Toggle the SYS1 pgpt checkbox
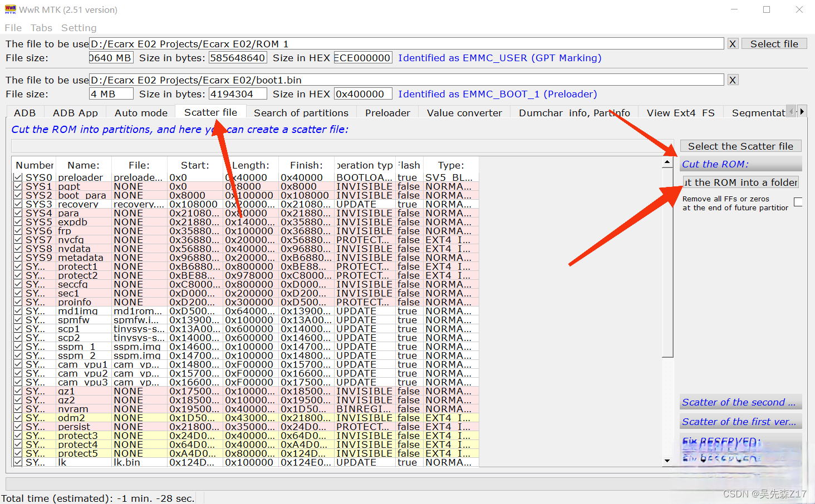Image resolution: width=815 pixels, height=504 pixels. click(x=18, y=186)
